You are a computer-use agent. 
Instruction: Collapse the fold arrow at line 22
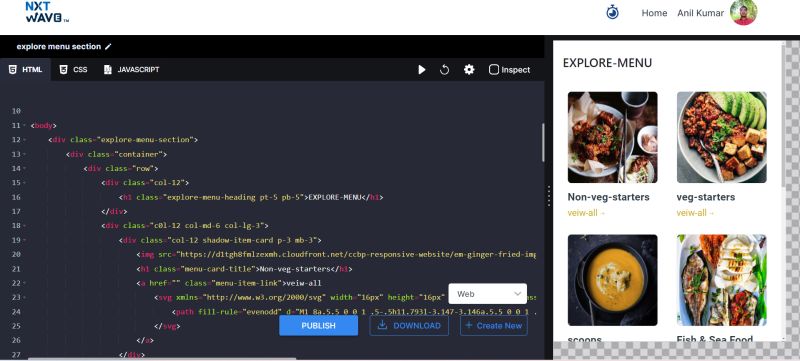[26, 283]
